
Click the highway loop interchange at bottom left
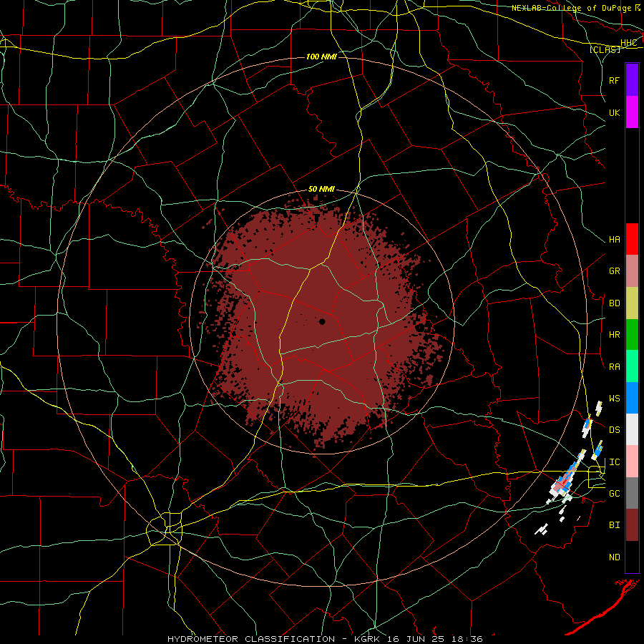pos(165,529)
